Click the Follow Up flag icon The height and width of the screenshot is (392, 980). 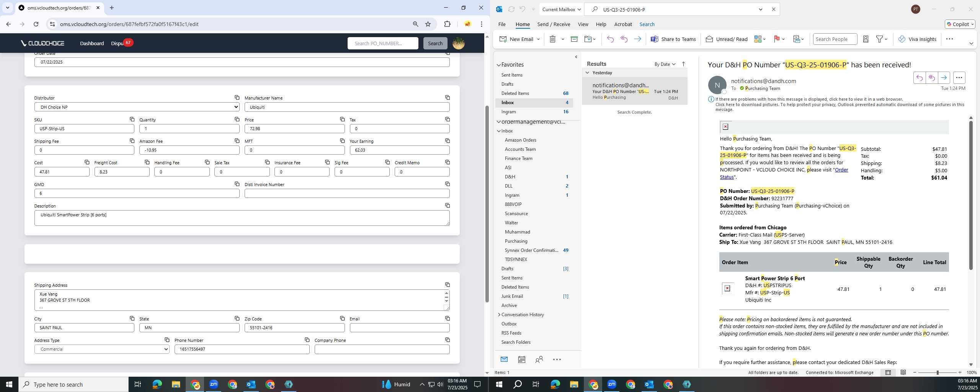(777, 39)
